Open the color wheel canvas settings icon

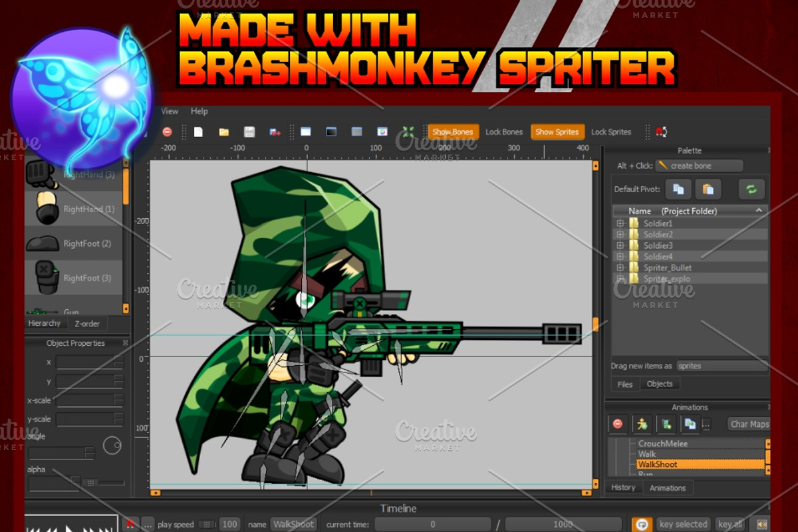(x=382, y=132)
